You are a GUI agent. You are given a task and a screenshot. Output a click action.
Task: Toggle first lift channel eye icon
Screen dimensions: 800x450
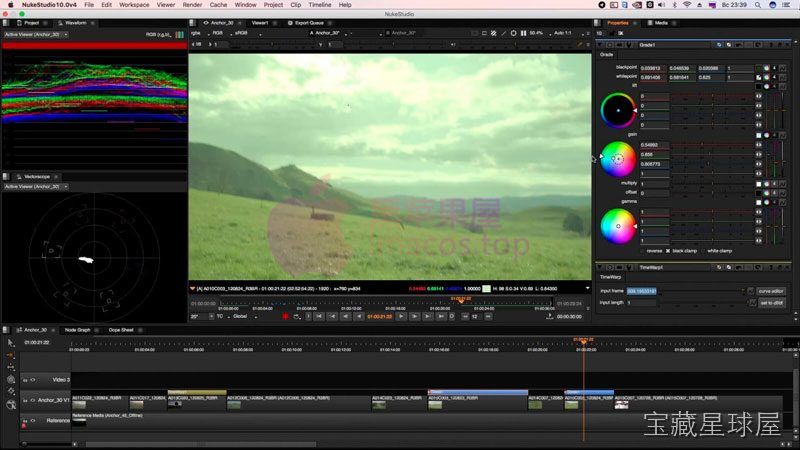click(x=759, y=96)
